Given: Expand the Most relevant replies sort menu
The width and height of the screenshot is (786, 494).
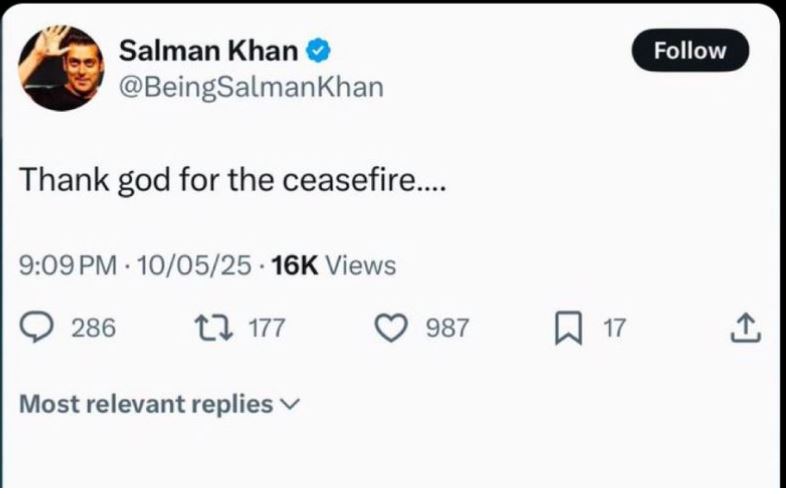Looking at the screenshot, I should (x=146, y=404).
